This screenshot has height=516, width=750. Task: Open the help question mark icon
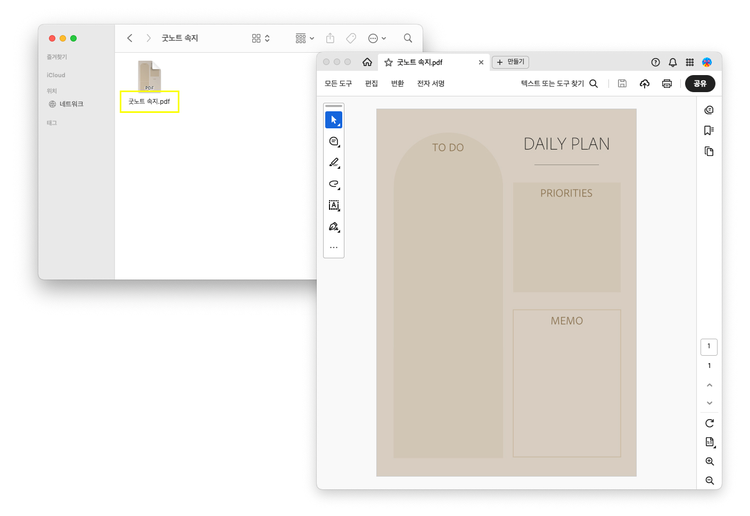coord(655,62)
